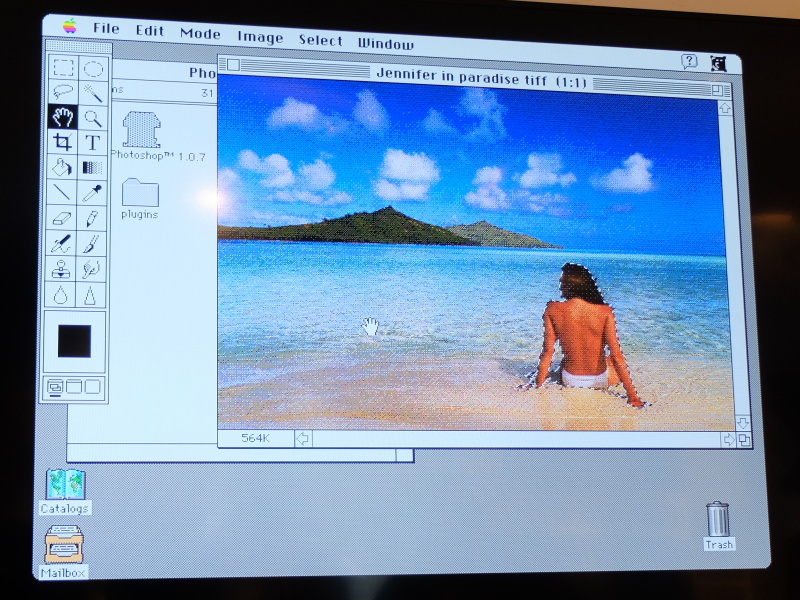Image resolution: width=800 pixels, height=600 pixels.
Task: Select the Rubber Stamp tool
Action: 62,268
